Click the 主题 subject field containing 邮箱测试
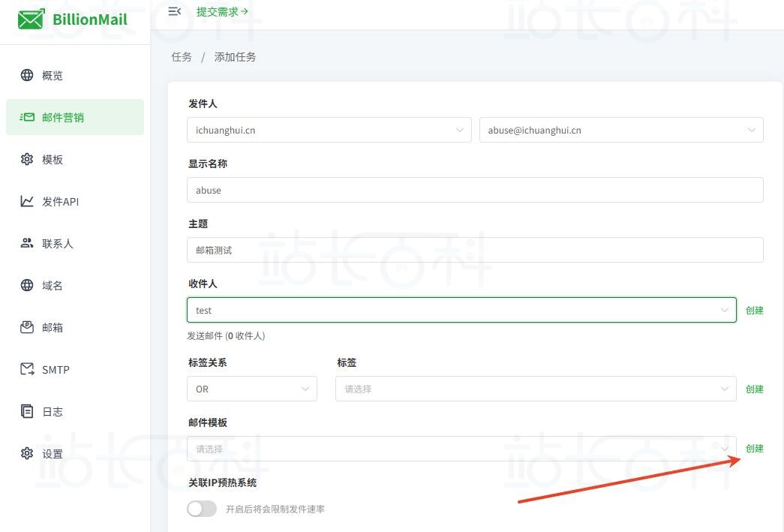This screenshot has height=532, width=784. click(475, 250)
